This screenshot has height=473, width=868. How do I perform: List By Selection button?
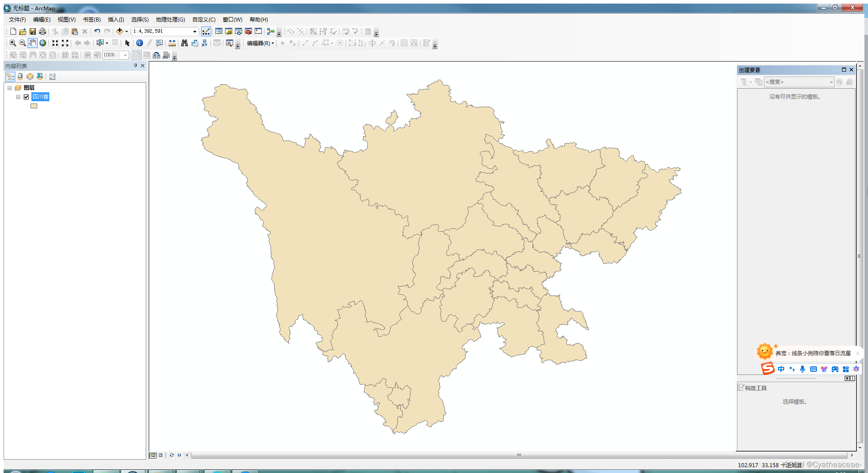tap(40, 77)
